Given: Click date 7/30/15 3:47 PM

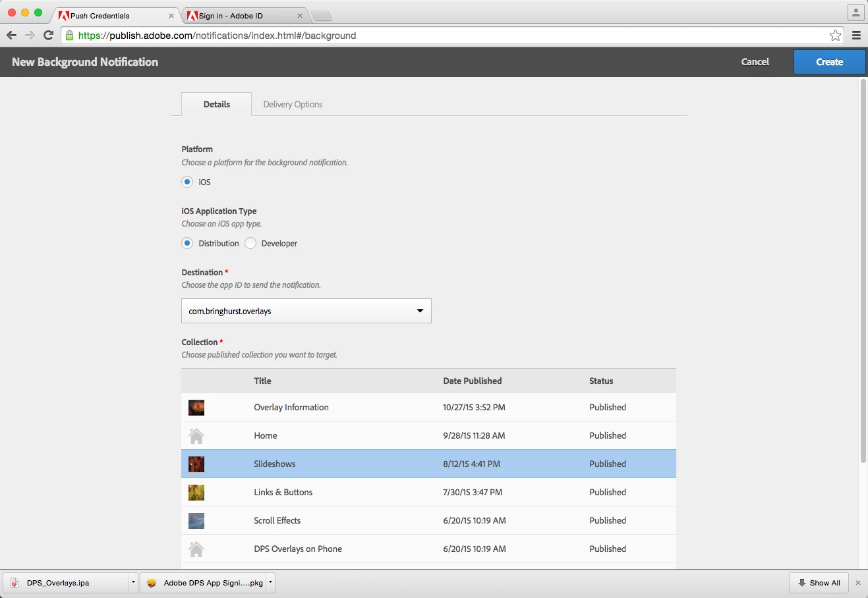Looking at the screenshot, I should pyautogui.click(x=473, y=493).
